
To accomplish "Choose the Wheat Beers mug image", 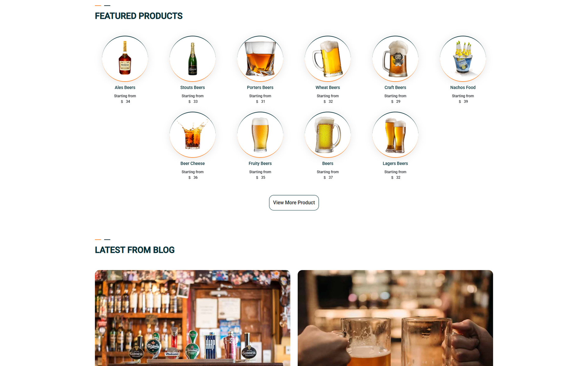I will pyautogui.click(x=328, y=59).
